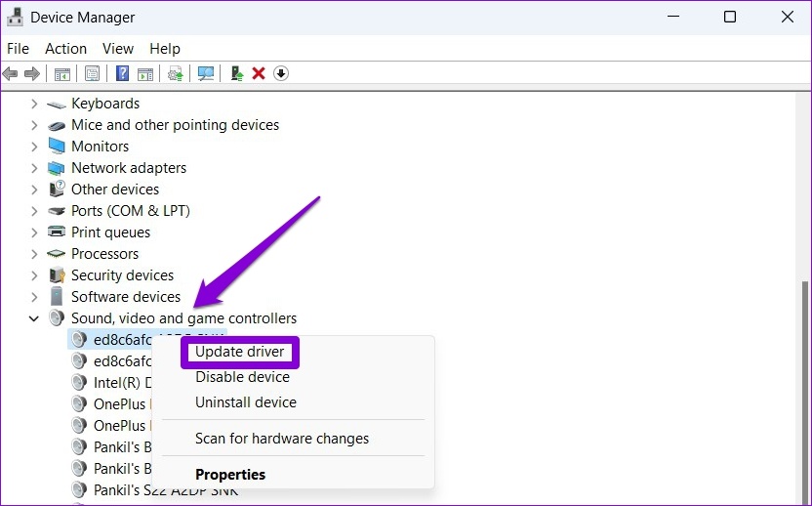
Task: Click the Back arrow in toolbar
Action: tap(11, 73)
